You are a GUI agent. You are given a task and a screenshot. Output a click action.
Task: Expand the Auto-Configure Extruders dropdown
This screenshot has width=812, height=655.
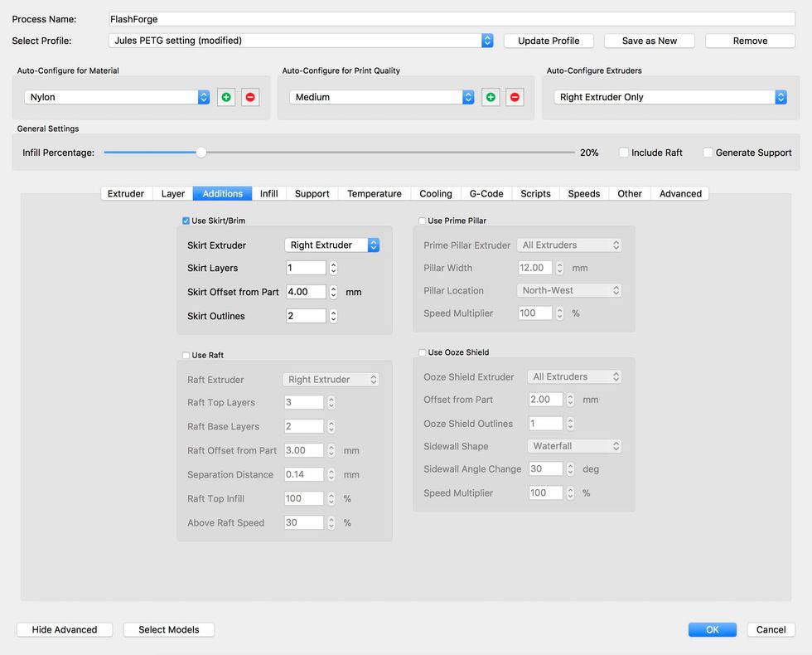coord(670,97)
